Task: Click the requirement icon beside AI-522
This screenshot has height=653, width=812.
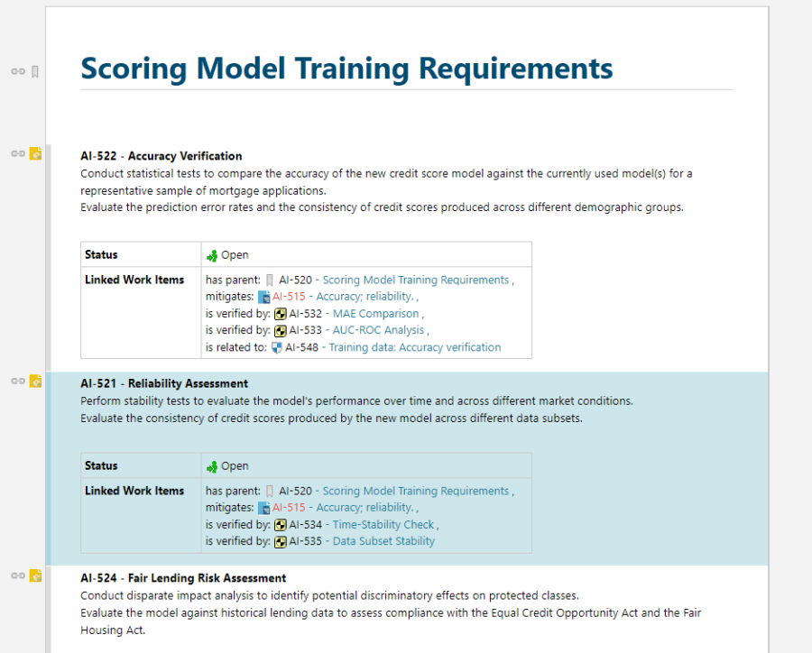Action: [35, 153]
